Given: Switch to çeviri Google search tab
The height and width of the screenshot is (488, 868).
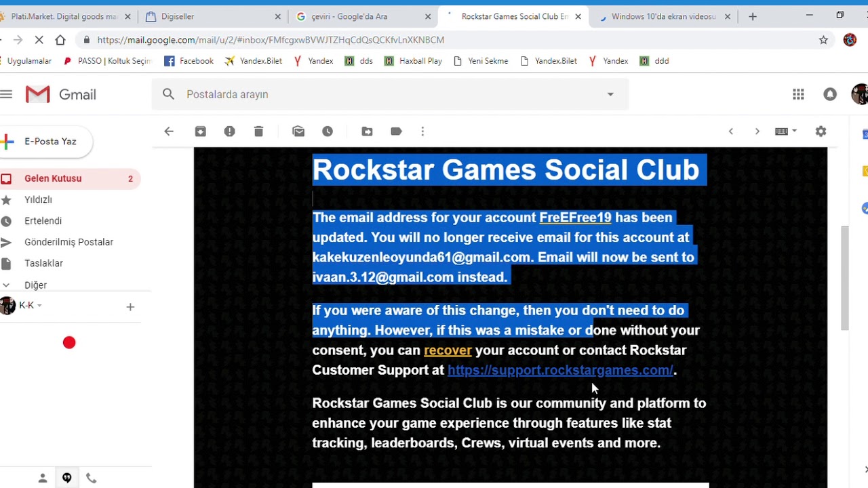Looking at the screenshot, I should [364, 16].
